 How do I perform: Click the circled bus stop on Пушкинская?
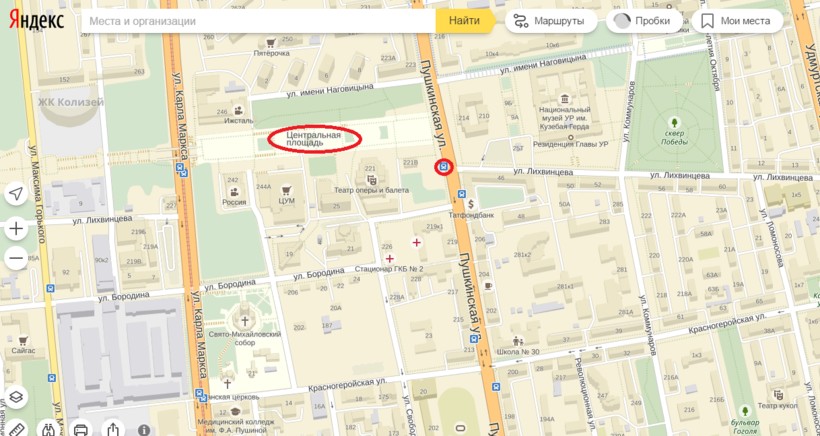click(x=443, y=167)
